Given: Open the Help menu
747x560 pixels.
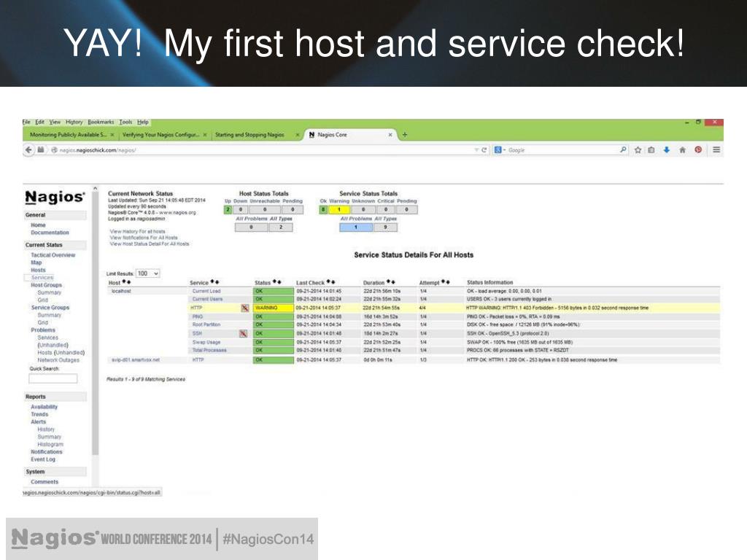Looking at the screenshot, I should tap(143, 122).
